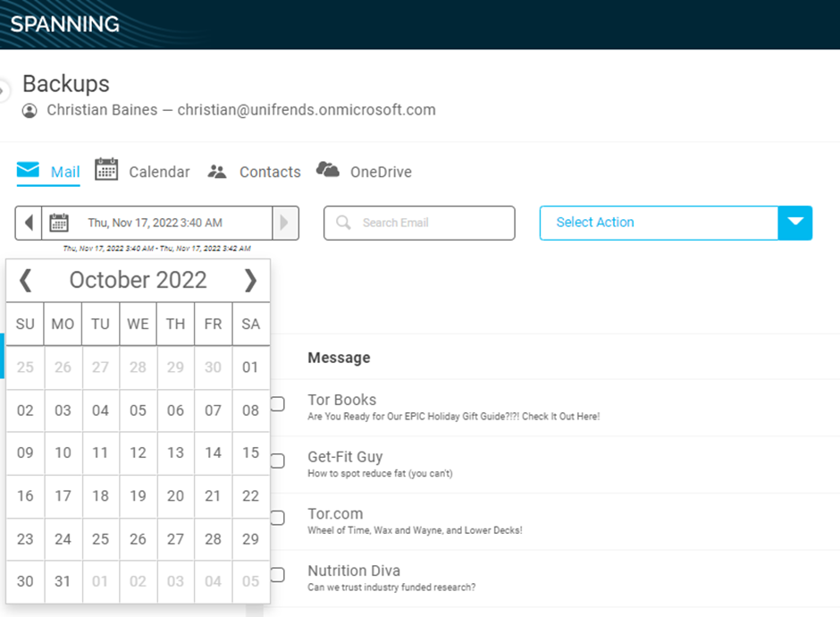Click the user profile icon beside Christian Baines
Viewport: 840px width, 617px height.
coord(29,110)
